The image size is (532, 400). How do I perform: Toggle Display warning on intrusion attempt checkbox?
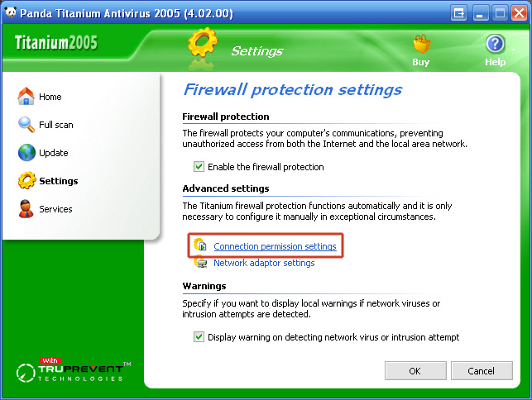(x=199, y=337)
